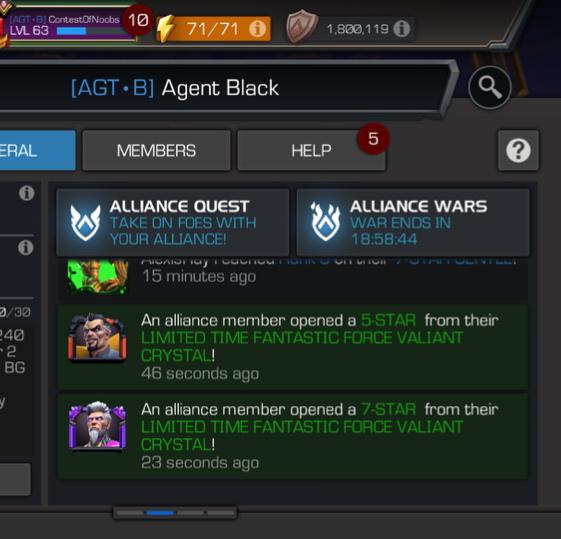Open ContestOfNoobs player profile banner
561x539 pixels.
[70, 25]
